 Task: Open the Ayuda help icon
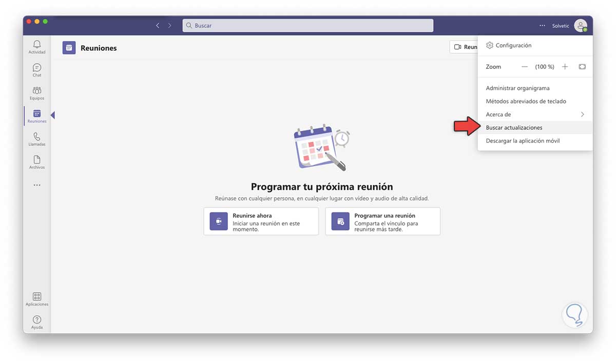click(37, 320)
